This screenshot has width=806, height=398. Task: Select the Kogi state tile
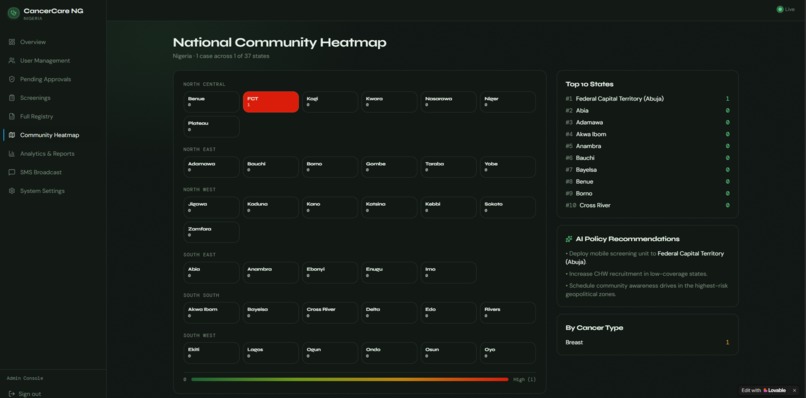tap(330, 102)
